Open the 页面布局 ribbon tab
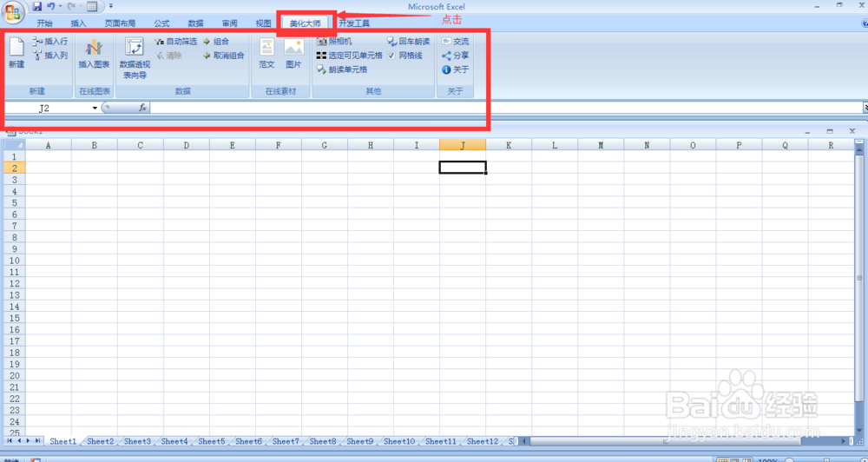Viewport: 868px width, 462px height. click(120, 23)
